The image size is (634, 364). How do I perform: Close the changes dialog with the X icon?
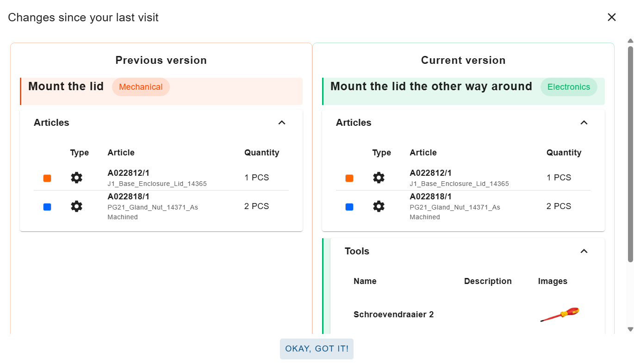[x=612, y=17]
